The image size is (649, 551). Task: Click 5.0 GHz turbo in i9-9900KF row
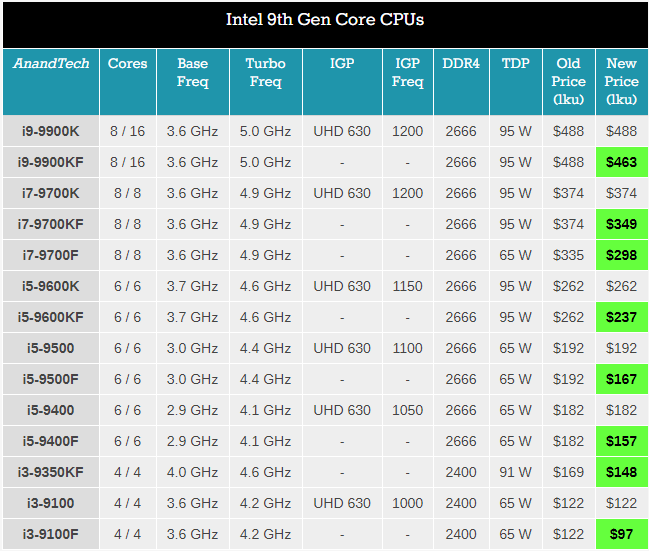click(266, 162)
